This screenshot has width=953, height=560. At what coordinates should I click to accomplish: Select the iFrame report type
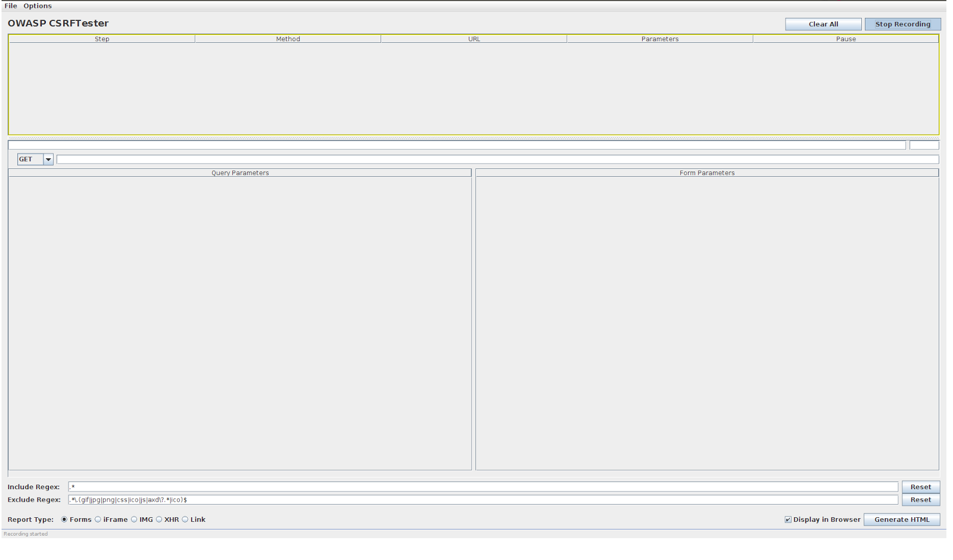[x=98, y=519]
